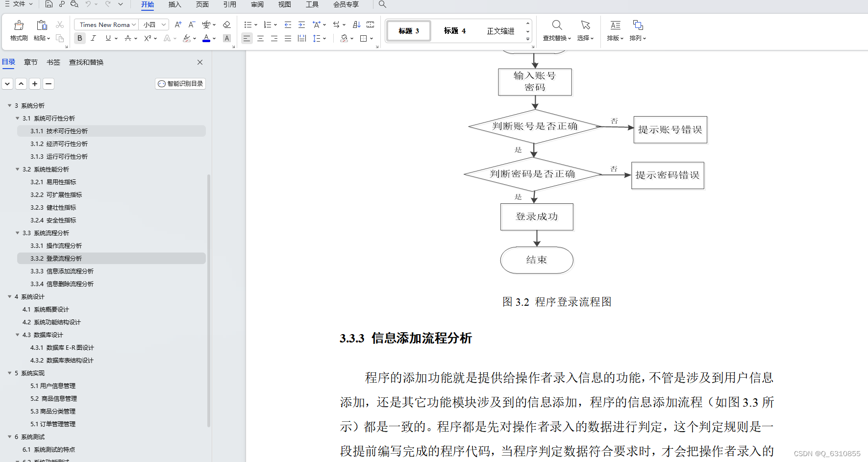
Task: Click the Cut scissors icon
Action: click(60, 24)
